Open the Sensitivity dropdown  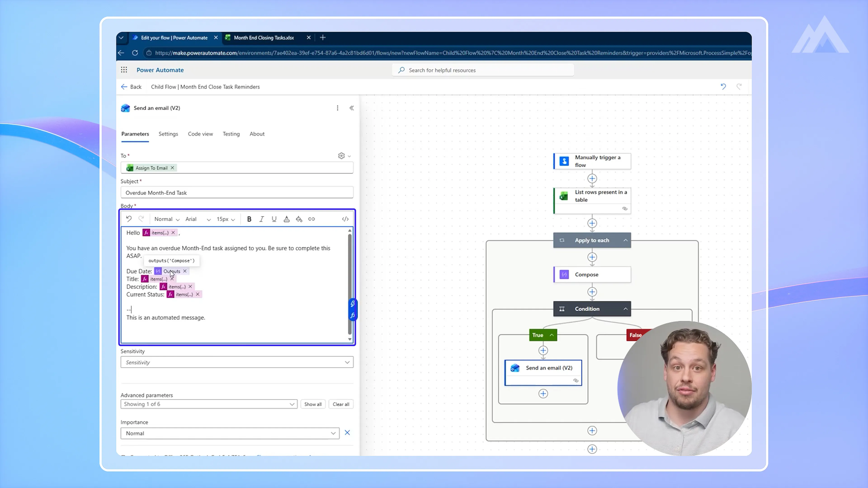237,362
